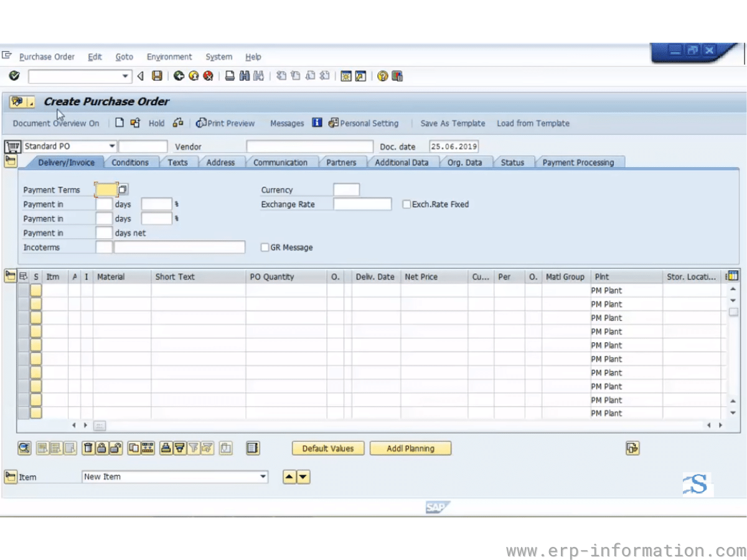Viewport: 747px width, 560px height.
Task: Tick the GR Message checkbox
Action: tap(265, 247)
